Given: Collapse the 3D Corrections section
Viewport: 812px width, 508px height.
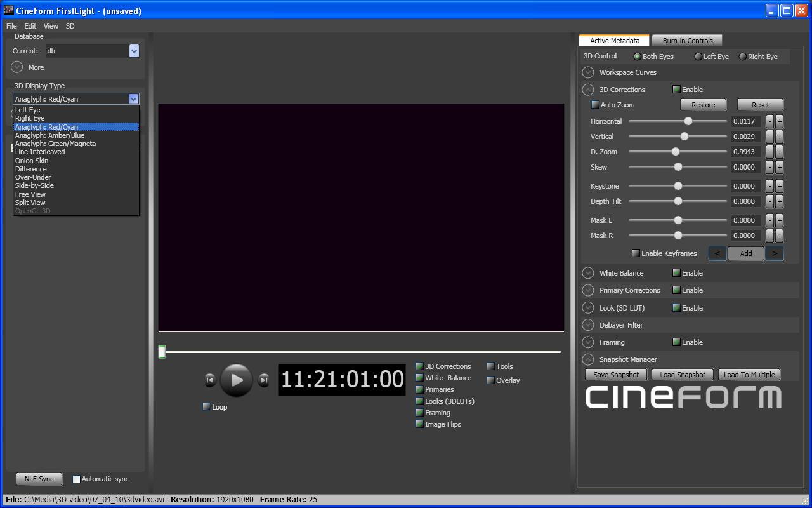Looking at the screenshot, I should [x=588, y=90].
